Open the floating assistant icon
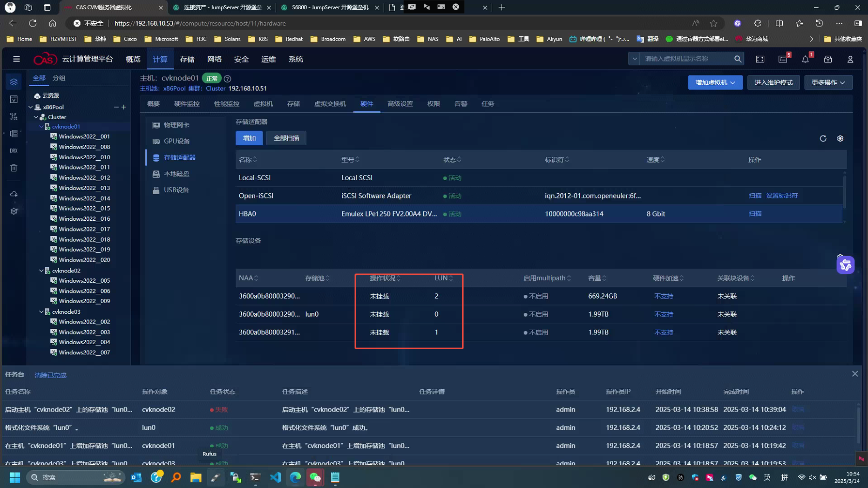This screenshot has height=488, width=868. pyautogui.click(x=845, y=265)
